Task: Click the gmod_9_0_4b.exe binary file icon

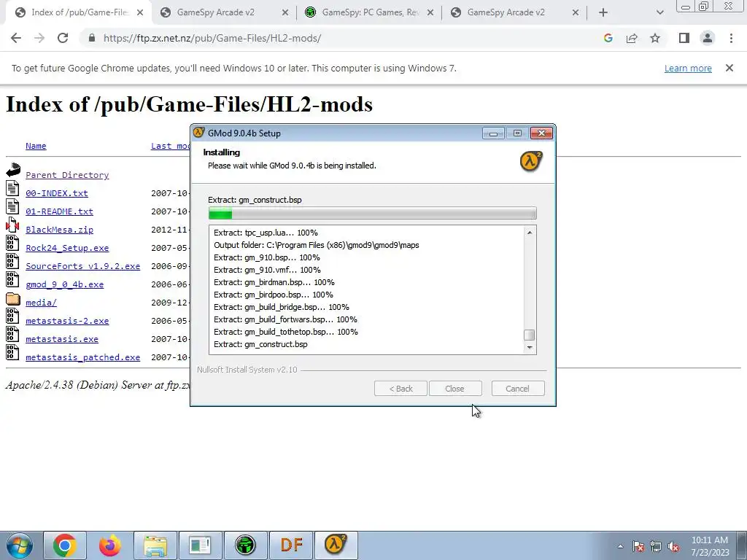Action: pos(13,279)
